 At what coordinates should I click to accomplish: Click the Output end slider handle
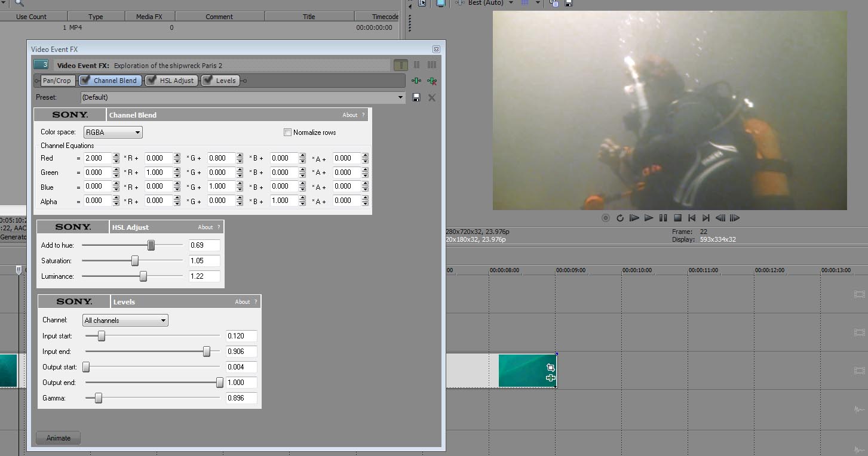click(220, 383)
